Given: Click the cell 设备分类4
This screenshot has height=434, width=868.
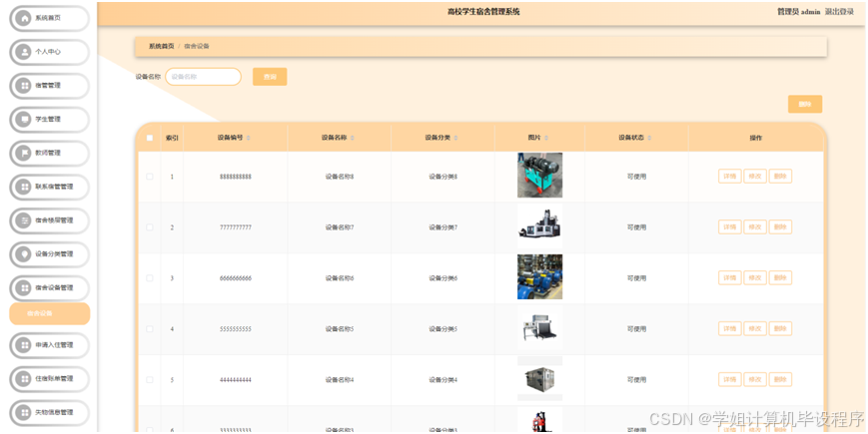Looking at the screenshot, I should pyautogui.click(x=442, y=380).
